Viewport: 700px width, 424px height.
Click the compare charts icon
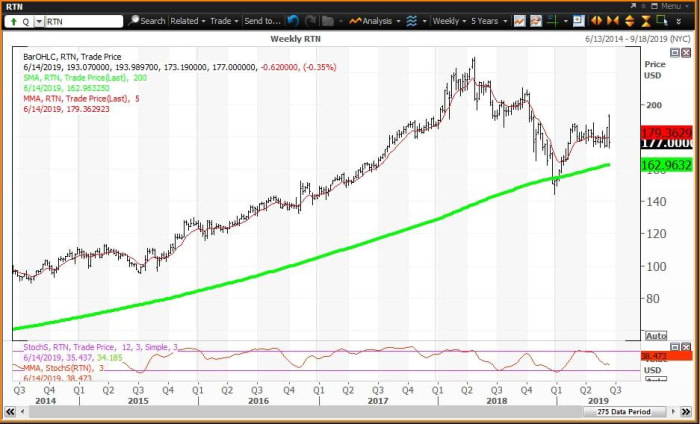click(536, 21)
